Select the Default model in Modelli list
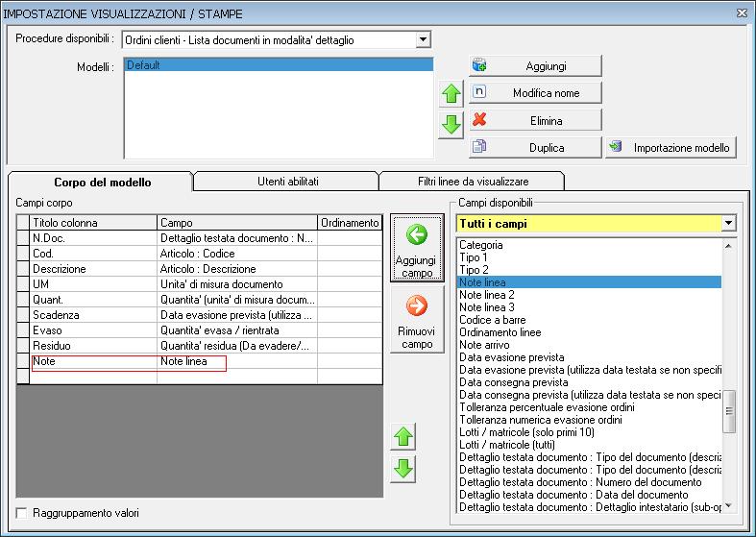 279,65
